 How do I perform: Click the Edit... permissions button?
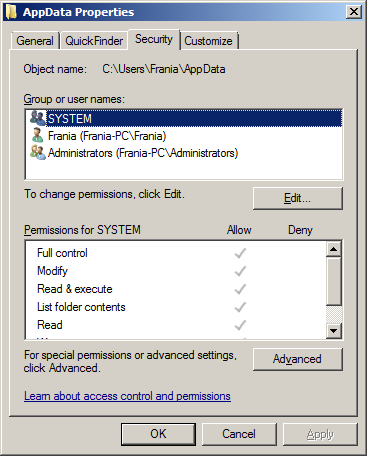click(298, 198)
